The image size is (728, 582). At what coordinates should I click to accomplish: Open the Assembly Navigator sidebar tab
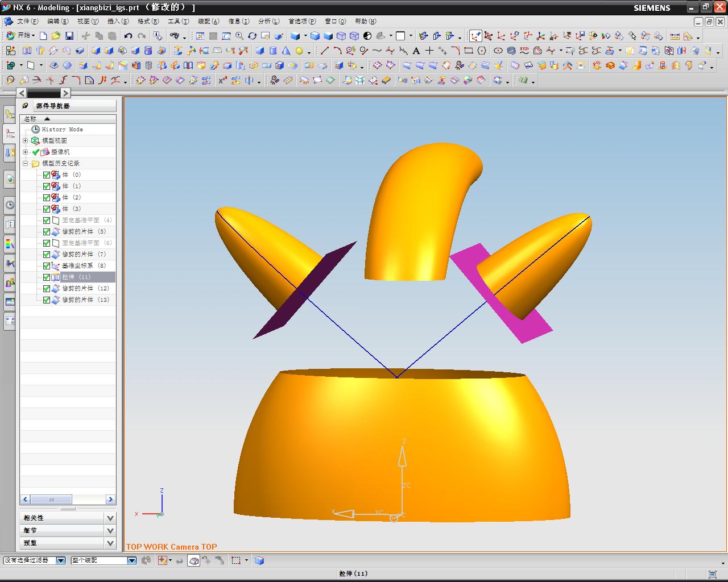[10, 115]
